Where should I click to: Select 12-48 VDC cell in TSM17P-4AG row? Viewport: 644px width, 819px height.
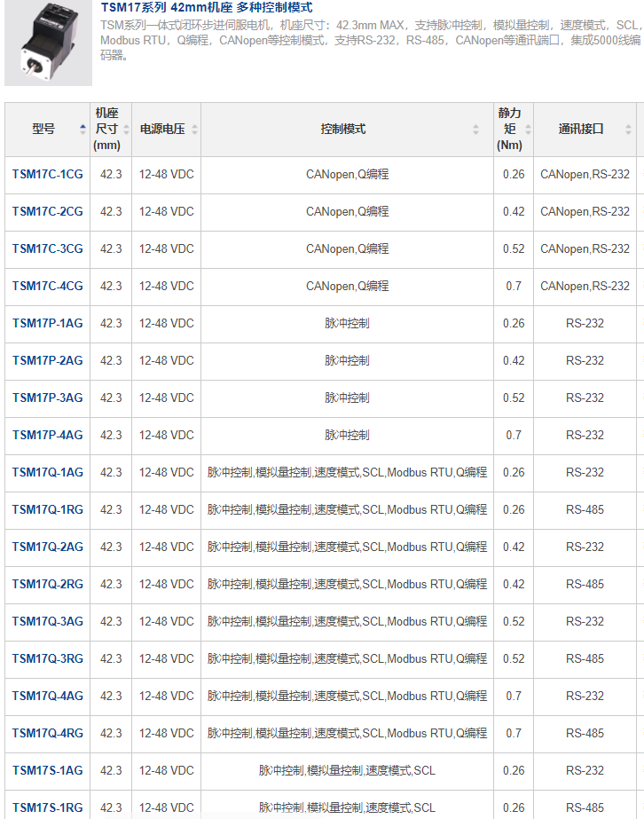pos(167,435)
